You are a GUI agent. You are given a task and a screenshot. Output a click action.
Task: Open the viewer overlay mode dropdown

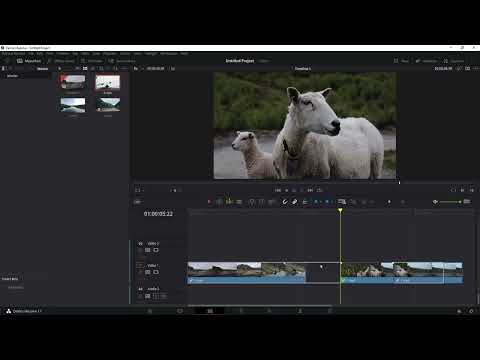pyautogui.click(x=138, y=190)
